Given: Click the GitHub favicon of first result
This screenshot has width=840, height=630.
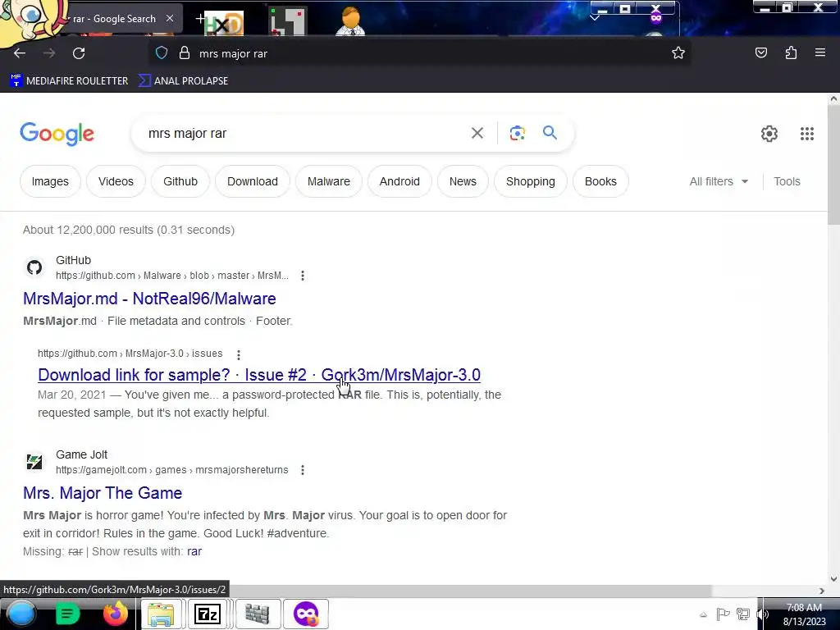Looking at the screenshot, I should (x=34, y=267).
